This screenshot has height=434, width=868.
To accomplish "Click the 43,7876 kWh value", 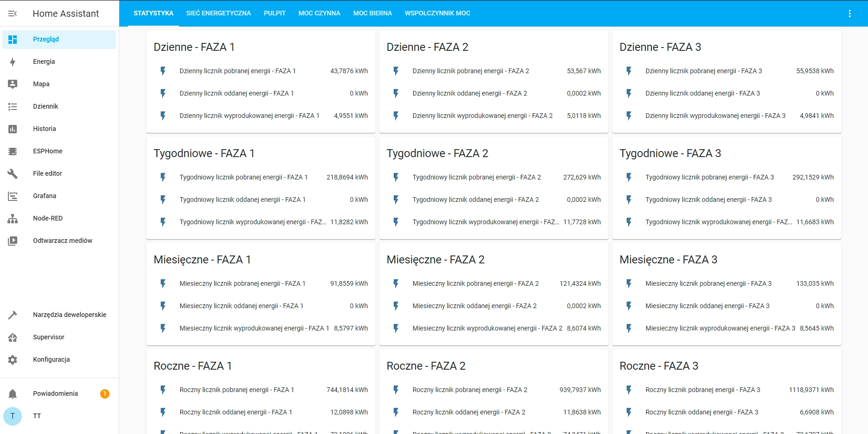I will pos(349,71).
